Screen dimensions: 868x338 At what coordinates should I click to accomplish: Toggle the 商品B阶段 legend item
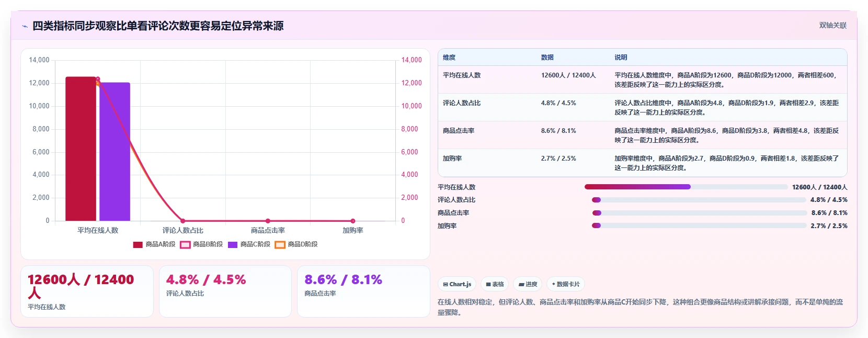tap(201, 244)
